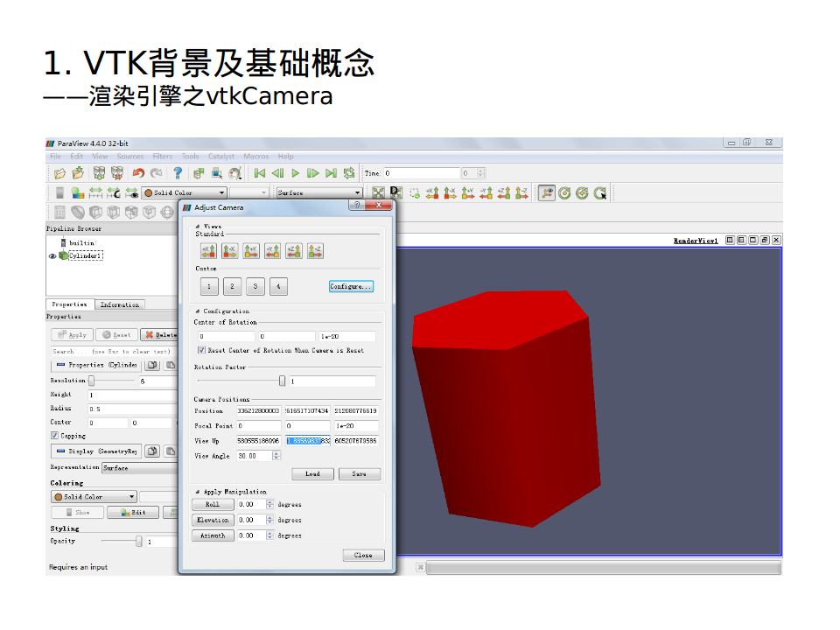Click the -Z view direction toolbar icon
This screenshot has width=840, height=630.
point(521,192)
